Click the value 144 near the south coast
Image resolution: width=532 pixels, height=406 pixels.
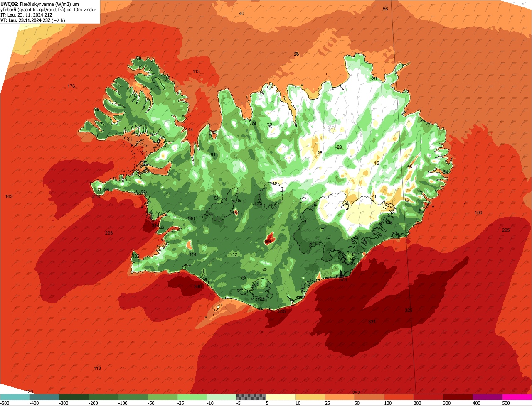261,299
